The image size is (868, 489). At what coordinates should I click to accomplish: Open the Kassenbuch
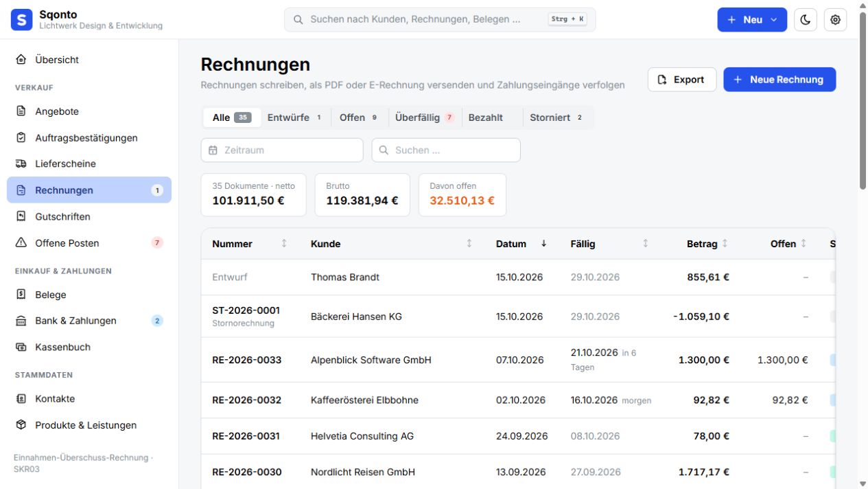point(89,347)
